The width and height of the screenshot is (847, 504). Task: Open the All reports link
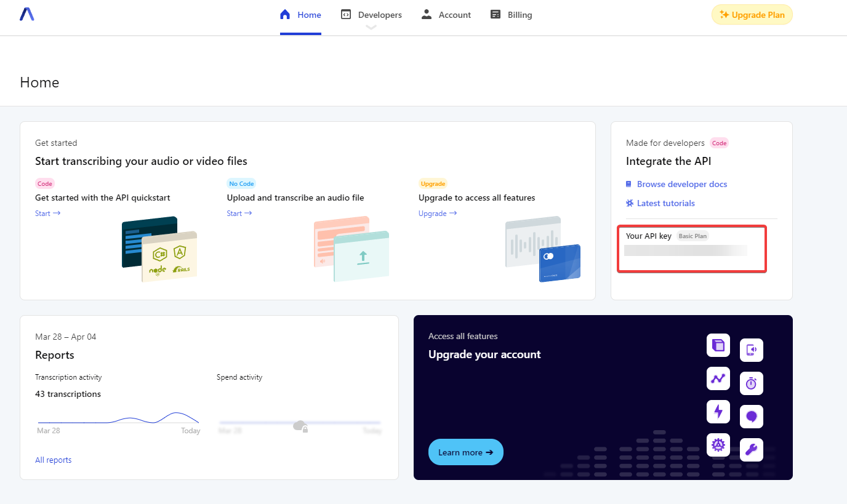pos(54,460)
